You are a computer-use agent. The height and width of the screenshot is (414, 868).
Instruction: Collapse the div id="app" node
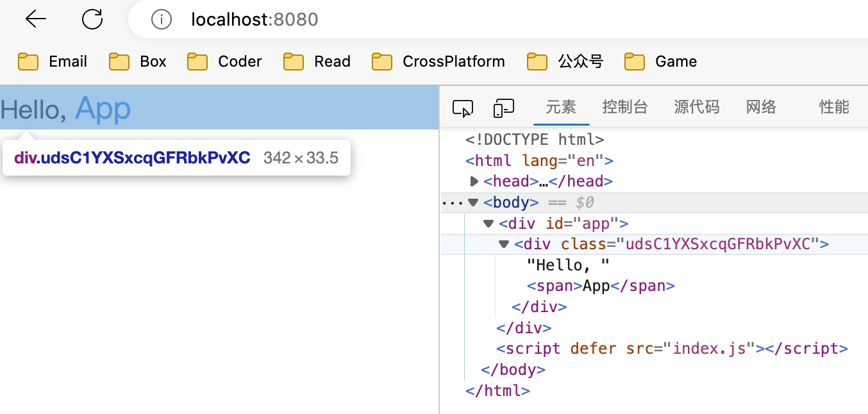[x=489, y=224]
